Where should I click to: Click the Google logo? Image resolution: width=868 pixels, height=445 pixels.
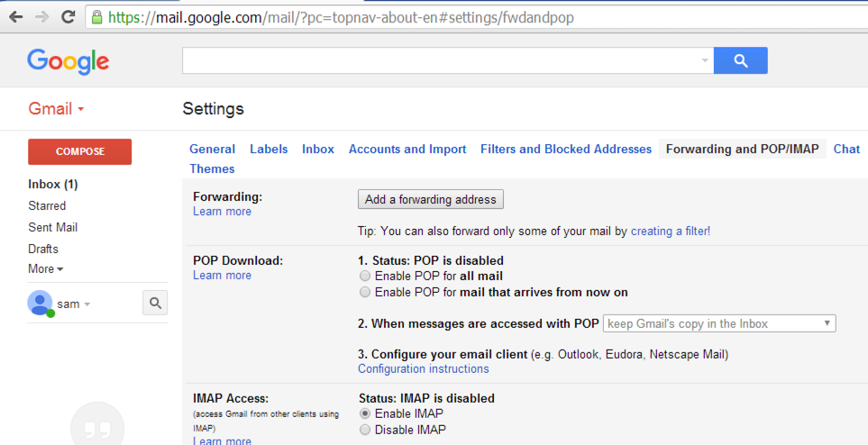(x=69, y=61)
